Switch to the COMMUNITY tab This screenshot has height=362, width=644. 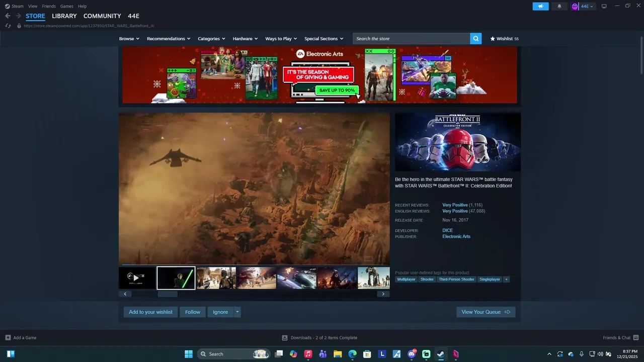point(102,16)
